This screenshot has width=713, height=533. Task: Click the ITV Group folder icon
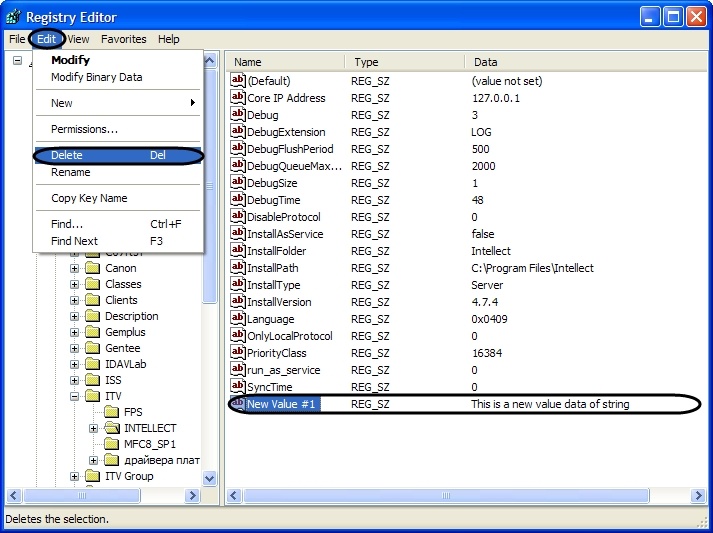click(x=92, y=476)
